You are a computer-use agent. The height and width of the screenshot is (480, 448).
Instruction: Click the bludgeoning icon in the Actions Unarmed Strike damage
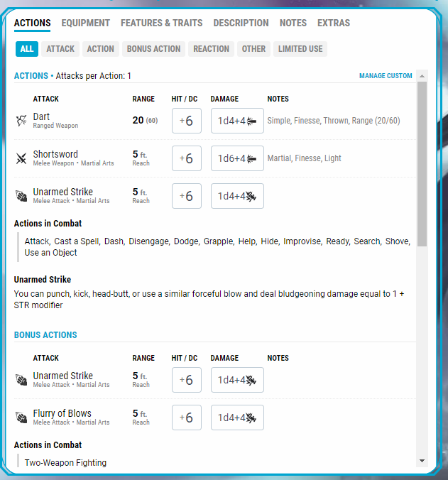click(251, 196)
